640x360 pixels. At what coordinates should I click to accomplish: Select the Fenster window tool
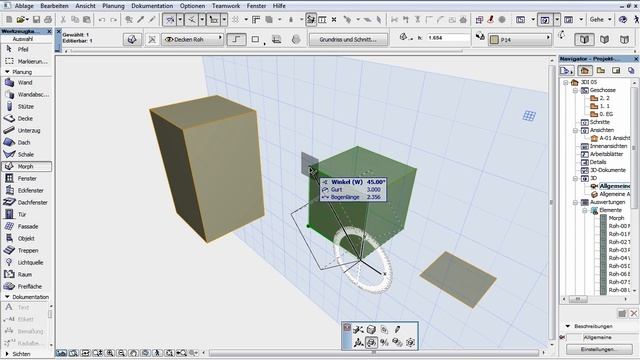[27, 178]
